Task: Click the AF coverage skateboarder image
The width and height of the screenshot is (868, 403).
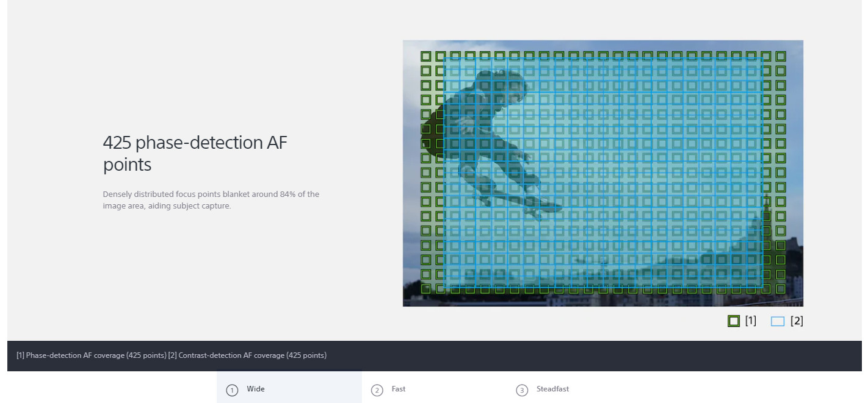Action: 603,173
